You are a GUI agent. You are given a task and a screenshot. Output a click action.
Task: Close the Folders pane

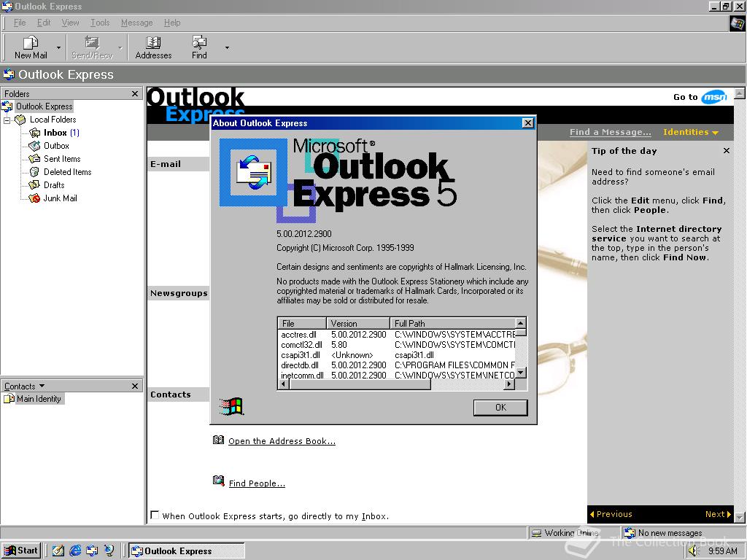click(135, 94)
